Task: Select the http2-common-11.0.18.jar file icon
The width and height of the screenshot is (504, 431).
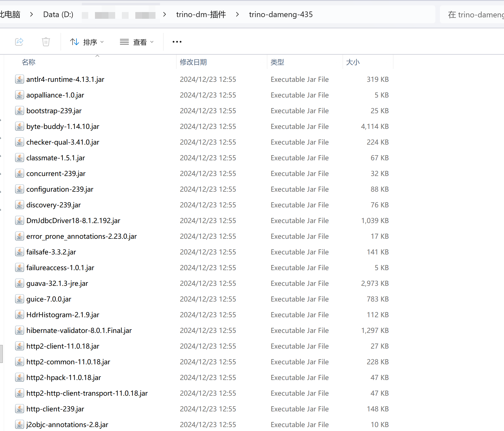Action: tap(19, 362)
